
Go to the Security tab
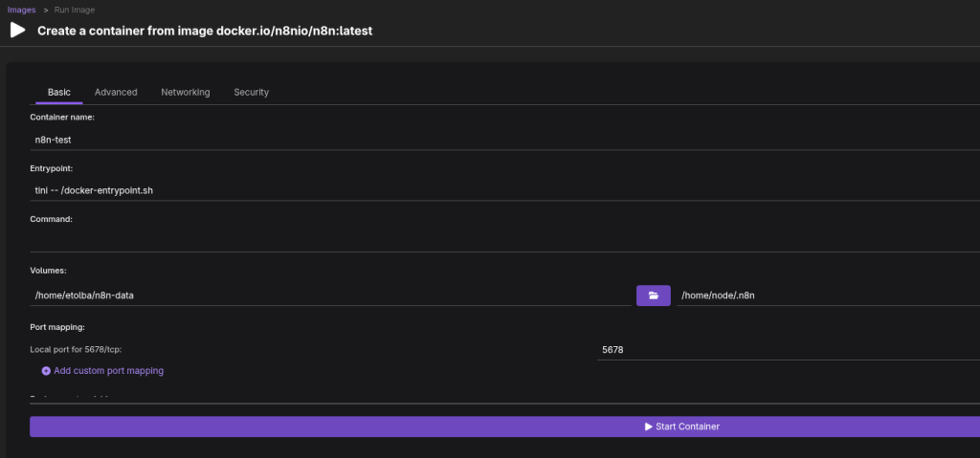(251, 93)
